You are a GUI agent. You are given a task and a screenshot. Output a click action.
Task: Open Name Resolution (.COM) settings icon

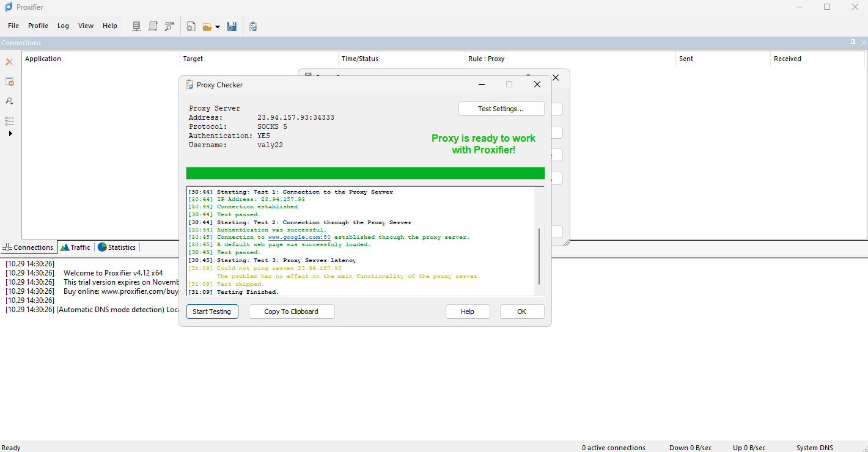pos(169,26)
